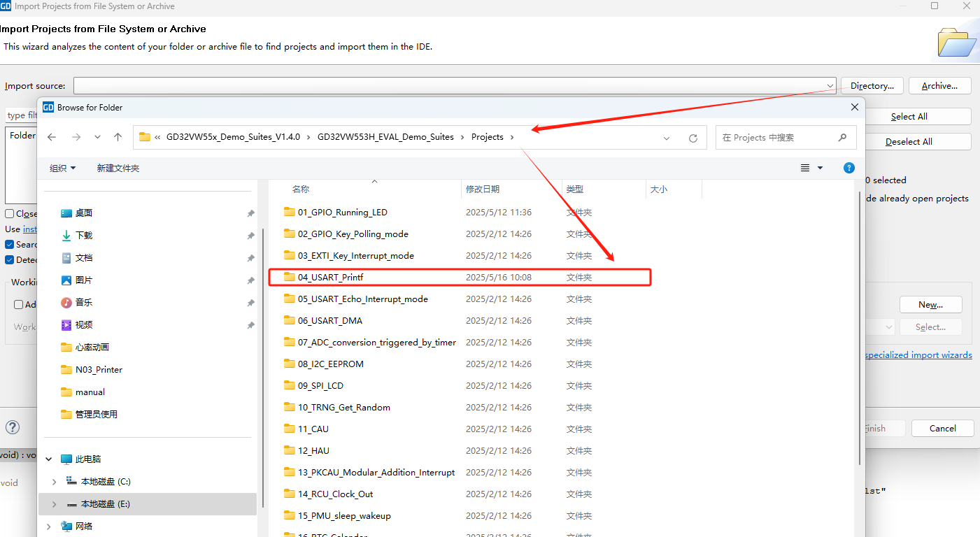Open the address bar history dropdown

point(667,138)
